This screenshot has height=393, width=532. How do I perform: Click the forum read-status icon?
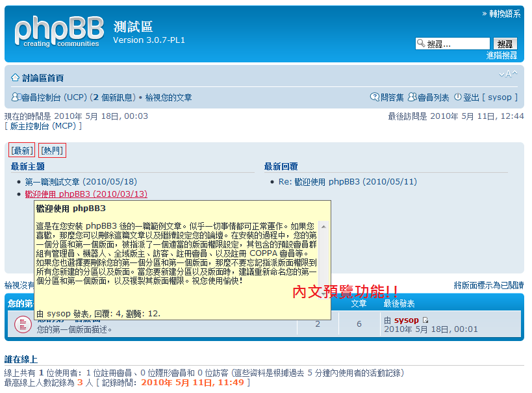(23, 323)
